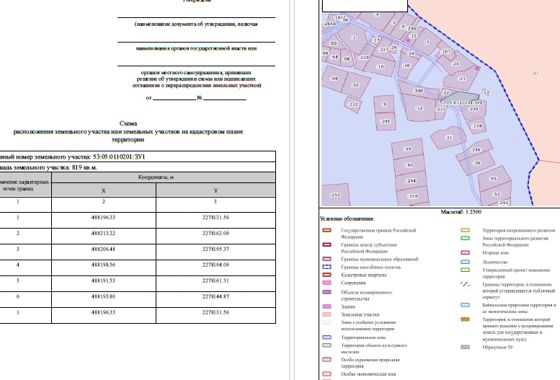Click parcel '60' on the map
Image resolution: width=560 pixels, height=380 pixels.
click(410, 165)
